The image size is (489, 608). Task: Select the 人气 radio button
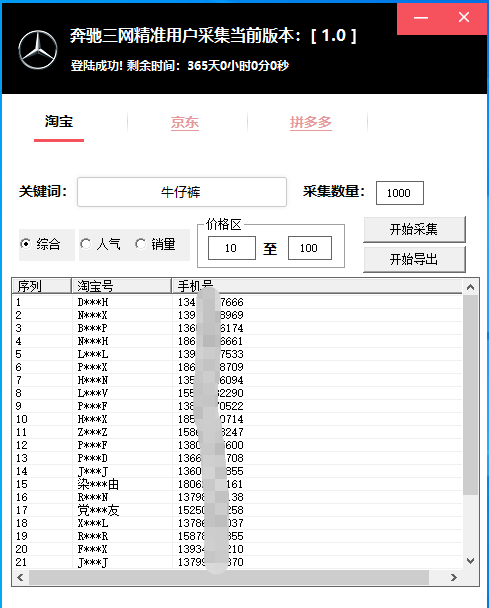coord(100,244)
